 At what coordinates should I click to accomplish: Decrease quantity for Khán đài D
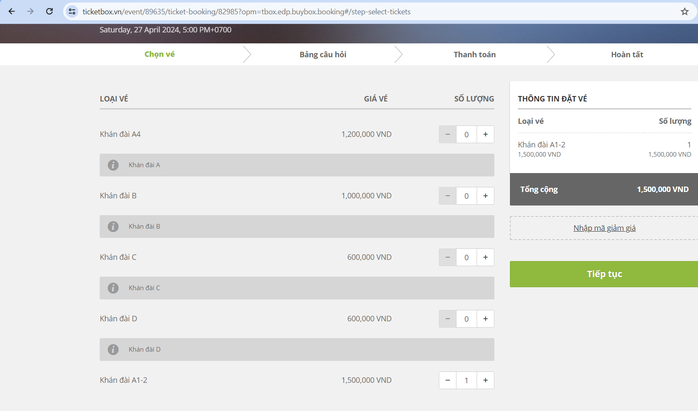(x=447, y=318)
